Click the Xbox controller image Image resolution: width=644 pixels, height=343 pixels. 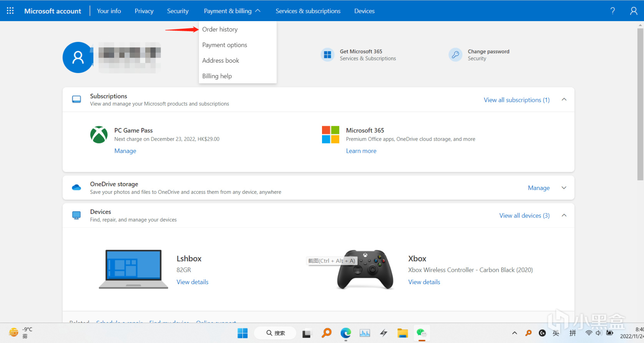tap(365, 269)
